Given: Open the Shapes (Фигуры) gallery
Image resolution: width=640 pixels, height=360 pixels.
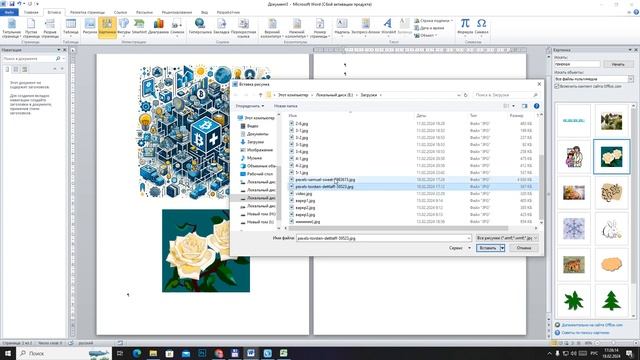Looking at the screenshot, I should (124, 27).
